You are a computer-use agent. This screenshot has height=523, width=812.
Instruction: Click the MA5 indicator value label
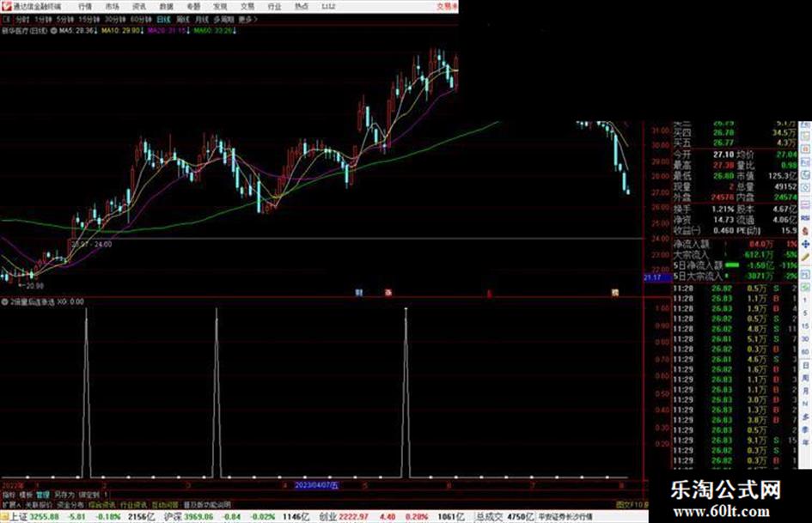[x=77, y=31]
